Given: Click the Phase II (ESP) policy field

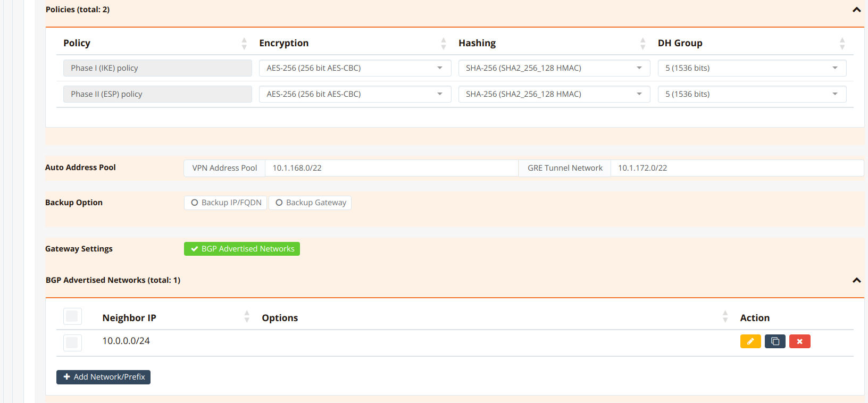Looking at the screenshot, I should coord(157,94).
